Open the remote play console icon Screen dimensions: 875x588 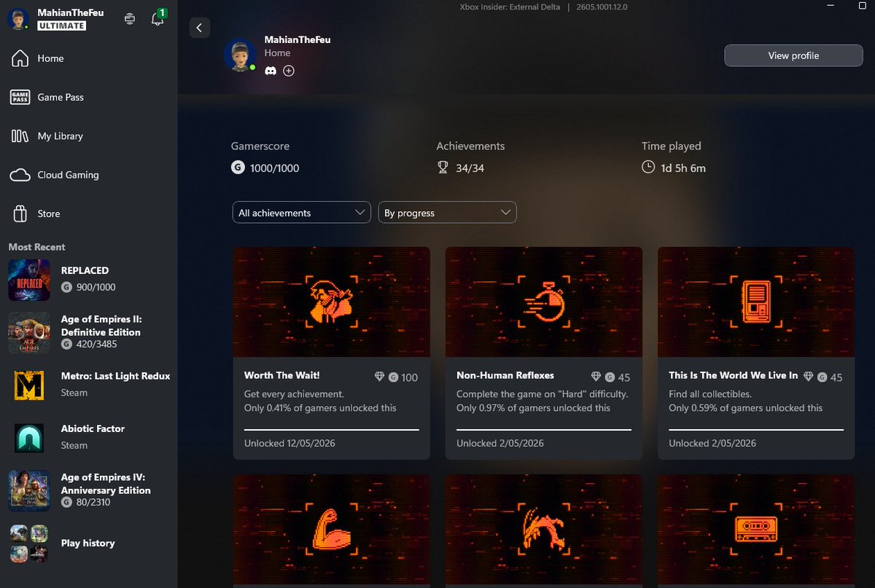pyautogui.click(x=130, y=19)
